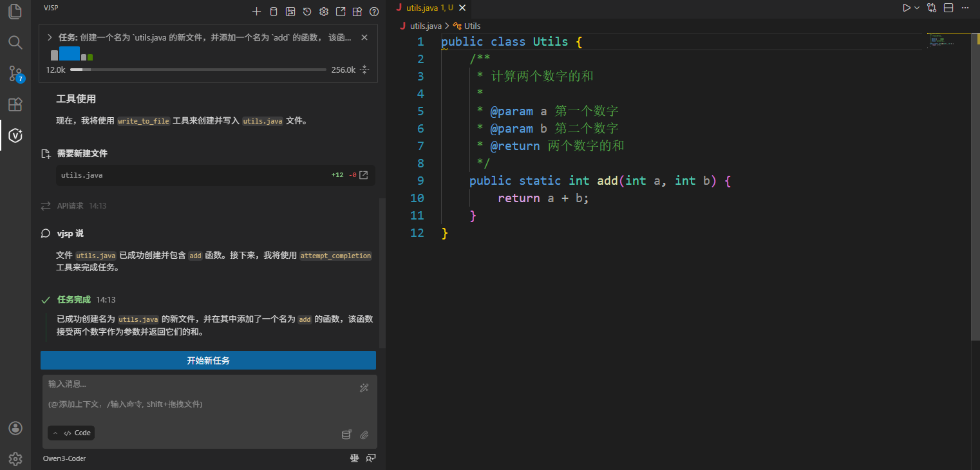Open VJSP panel in editor pop-out icon

tap(341, 12)
